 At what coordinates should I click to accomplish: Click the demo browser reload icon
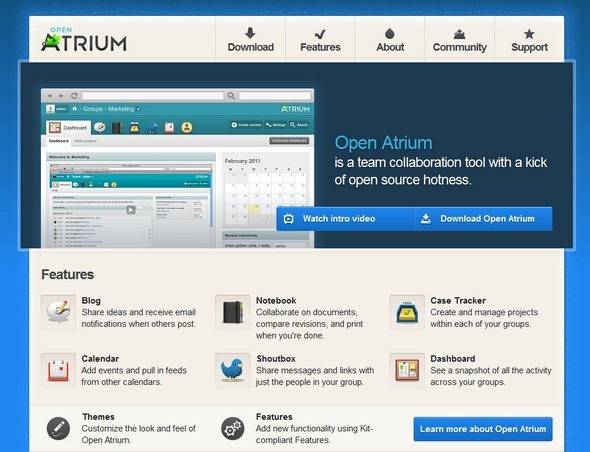pyautogui.click(x=74, y=96)
